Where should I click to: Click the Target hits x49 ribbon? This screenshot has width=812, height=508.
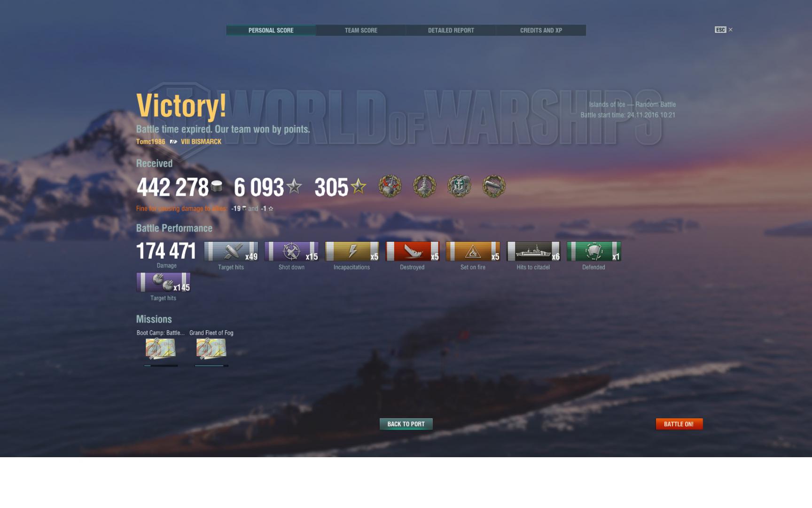click(231, 251)
